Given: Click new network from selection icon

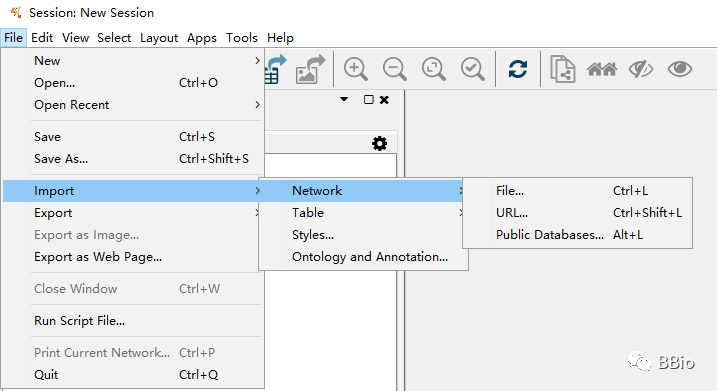Looking at the screenshot, I should tap(562, 69).
